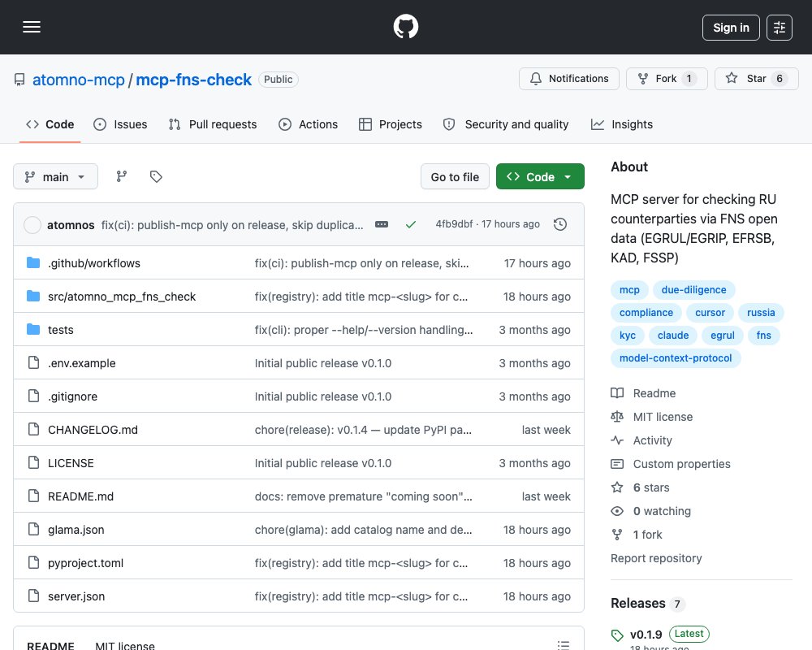Click the .github/workflows folder icon
Viewport: 812px width, 650px height.
point(33,262)
